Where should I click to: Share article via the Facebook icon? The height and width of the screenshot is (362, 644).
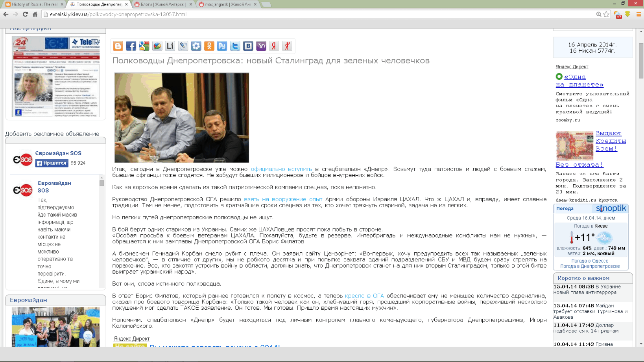pyautogui.click(x=131, y=46)
